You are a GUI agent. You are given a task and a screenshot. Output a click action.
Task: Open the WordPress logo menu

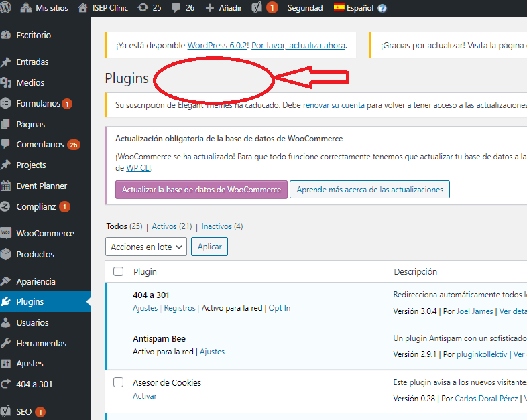pos(5,7)
